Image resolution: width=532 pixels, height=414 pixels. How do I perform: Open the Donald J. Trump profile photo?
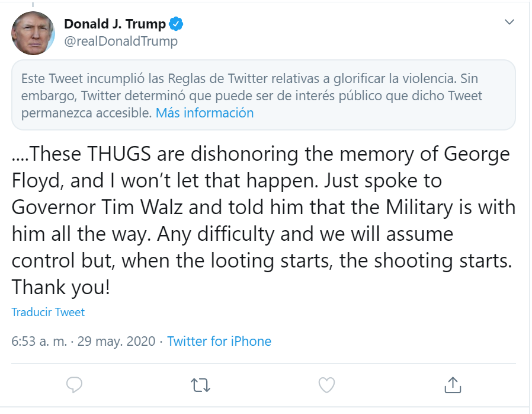(33, 33)
